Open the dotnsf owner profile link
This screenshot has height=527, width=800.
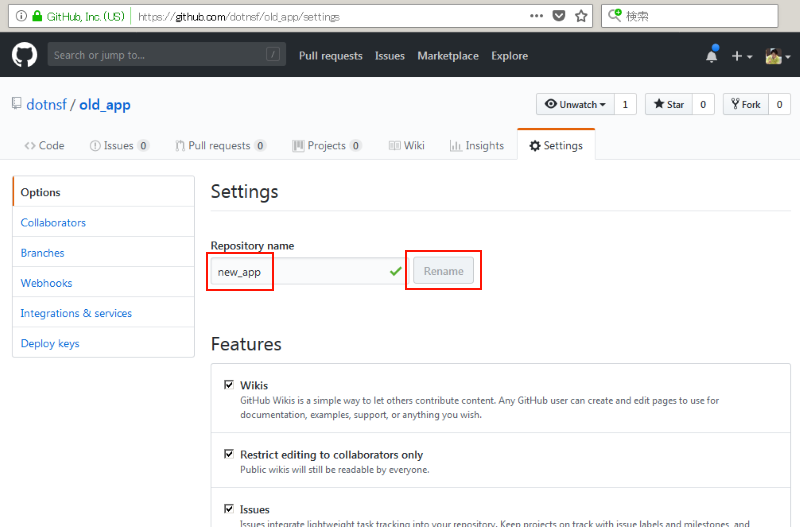tap(46, 105)
